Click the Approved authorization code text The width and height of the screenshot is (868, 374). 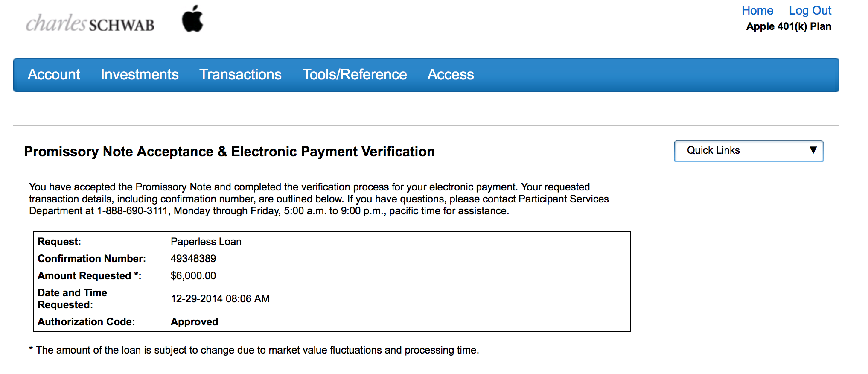tap(194, 322)
